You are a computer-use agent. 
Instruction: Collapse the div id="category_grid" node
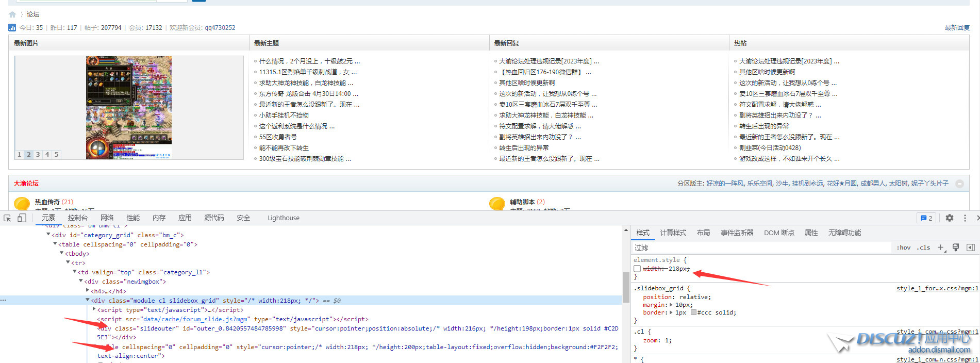click(x=48, y=235)
